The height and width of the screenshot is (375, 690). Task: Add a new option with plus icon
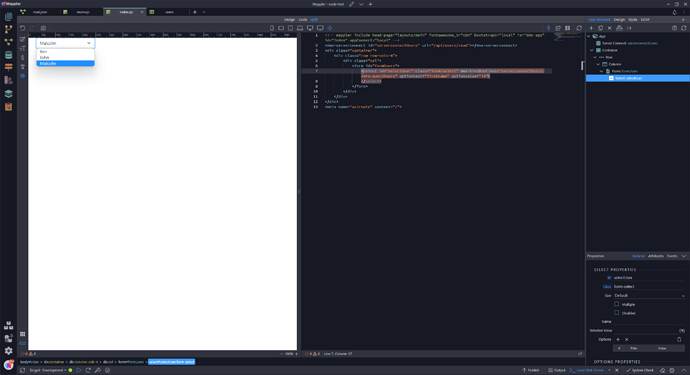pyautogui.click(x=618, y=339)
